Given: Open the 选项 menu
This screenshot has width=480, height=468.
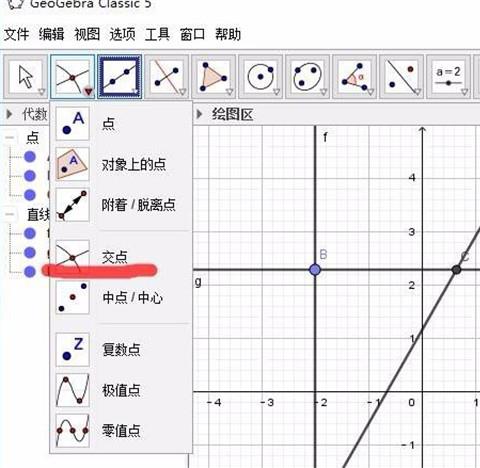Looking at the screenshot, I should click(x=122, y=34).
